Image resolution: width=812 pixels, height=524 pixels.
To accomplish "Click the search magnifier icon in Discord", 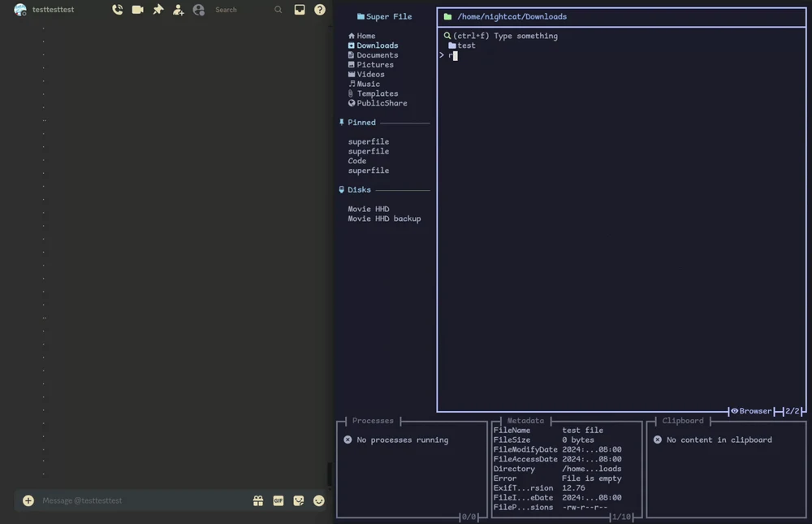I will coord(278,9).
